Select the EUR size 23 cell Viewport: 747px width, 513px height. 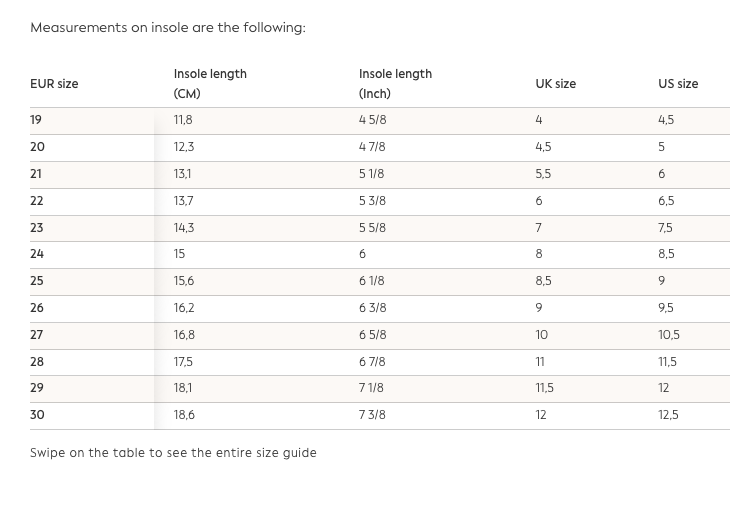click(x=37, y=228)
